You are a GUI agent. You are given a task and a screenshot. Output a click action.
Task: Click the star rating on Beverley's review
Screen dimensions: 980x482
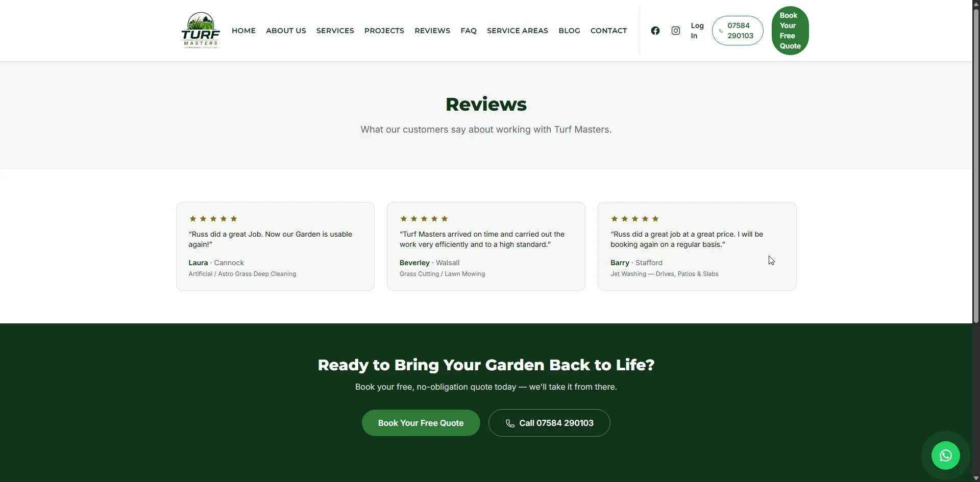point(424,219)
